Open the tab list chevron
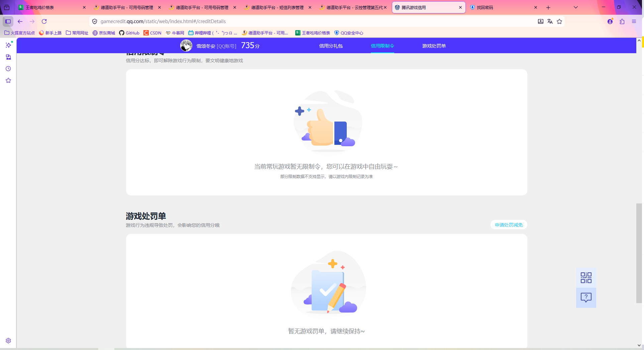The image size is (644, 350). point(575,7)
